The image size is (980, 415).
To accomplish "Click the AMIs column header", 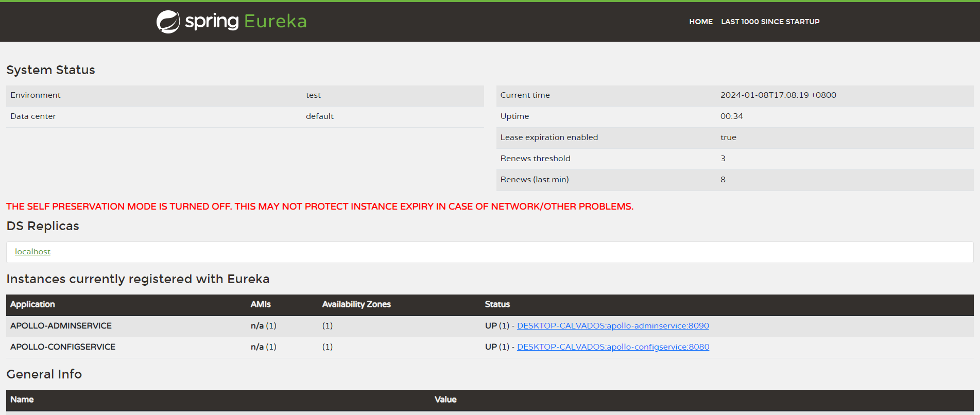I will 261,304.
